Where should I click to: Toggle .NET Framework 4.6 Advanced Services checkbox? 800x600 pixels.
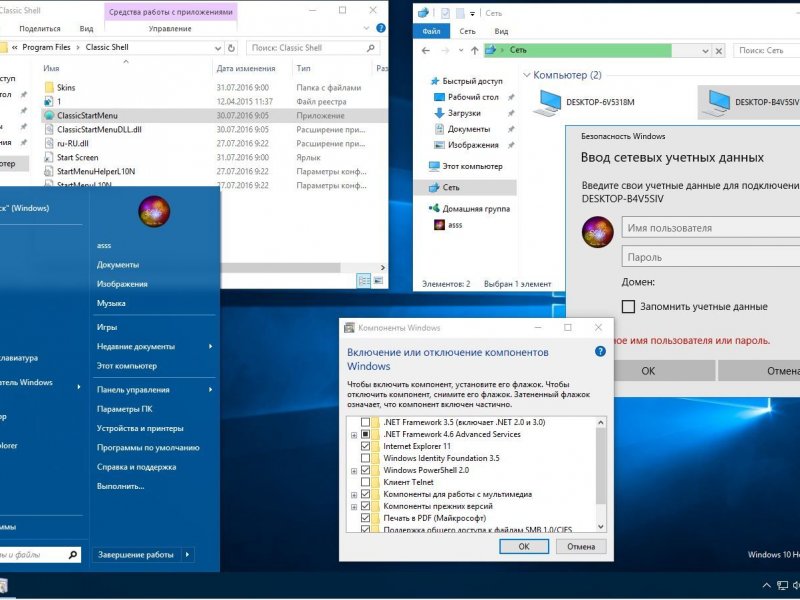[365, 434]
